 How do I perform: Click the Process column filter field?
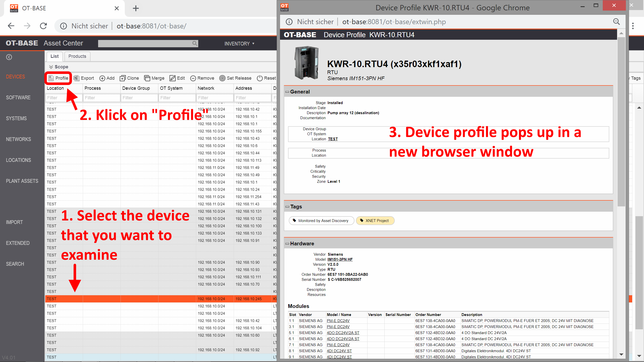[102, 98]
